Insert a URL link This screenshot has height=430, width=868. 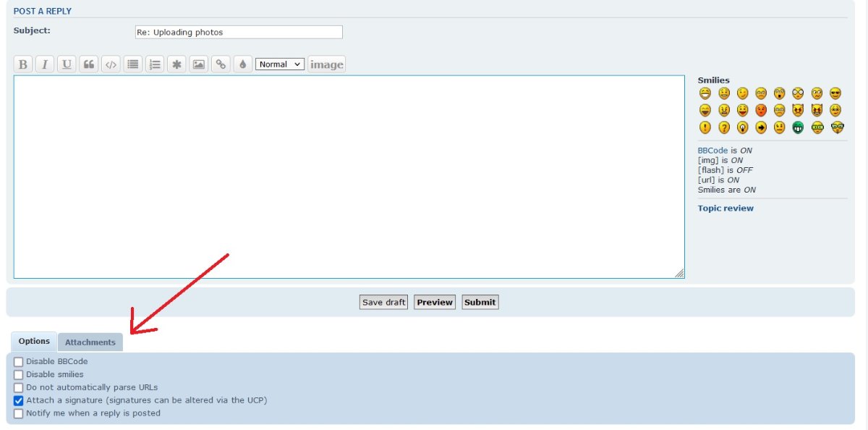pos(221,64)
